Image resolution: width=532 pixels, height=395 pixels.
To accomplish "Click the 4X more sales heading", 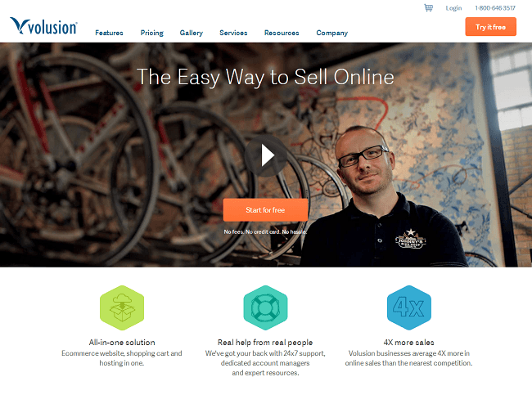I will (x=409, y=343).
